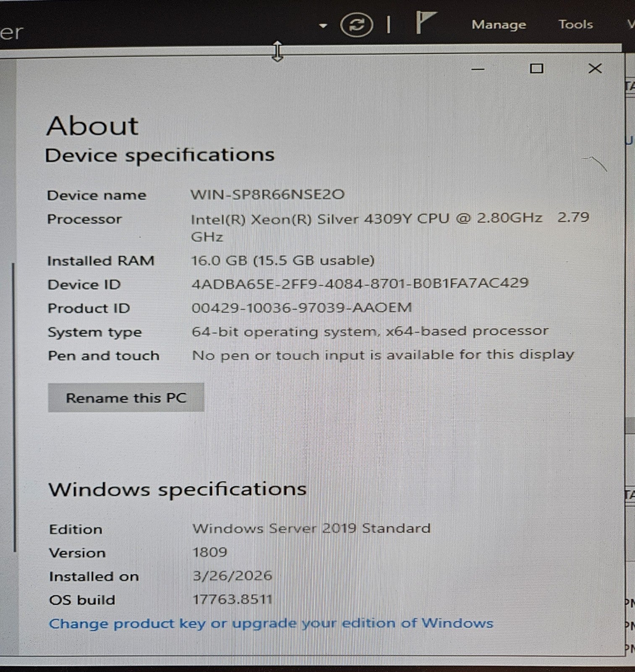The image size is (635, 672).
Task: Click the Rename this PC button
Action: 126,397
